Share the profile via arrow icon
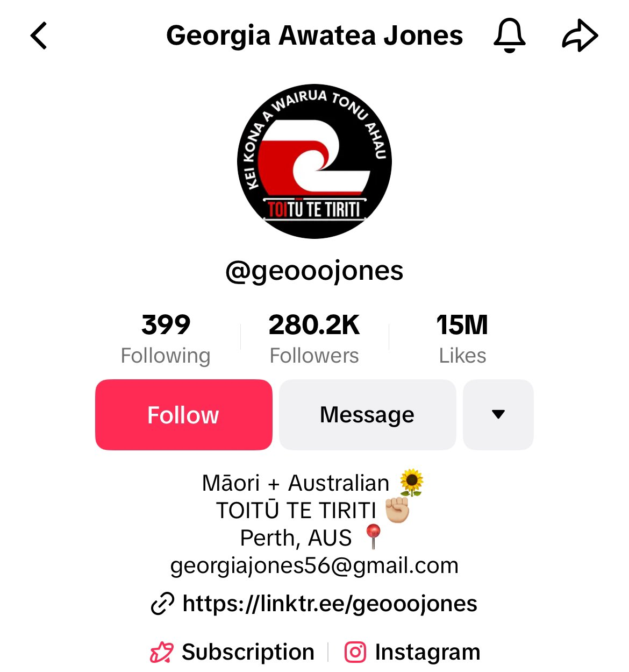 coord(580,36)
